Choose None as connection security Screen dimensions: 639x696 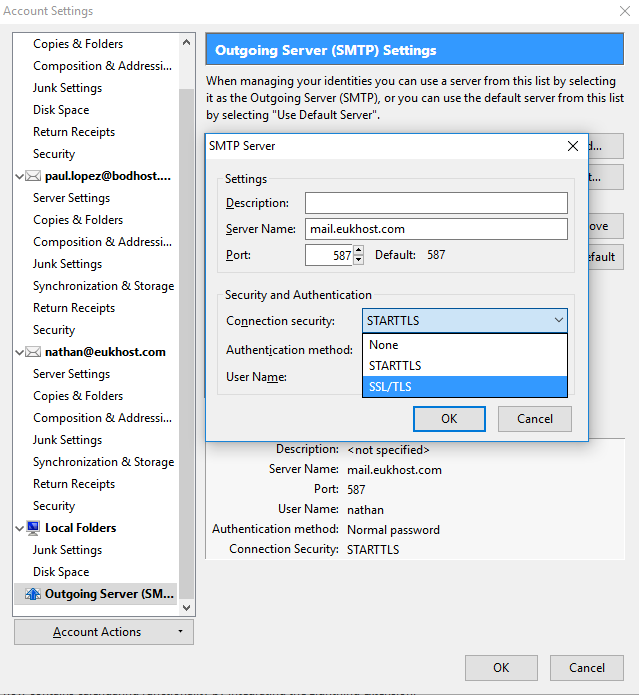[465, 345]
